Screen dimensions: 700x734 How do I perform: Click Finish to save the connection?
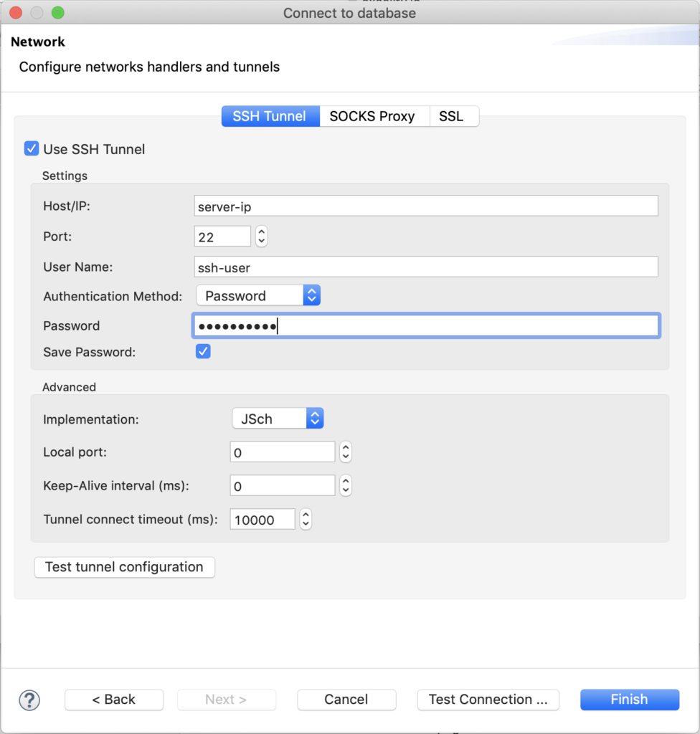pyautogui.click(x=629, y=700)
